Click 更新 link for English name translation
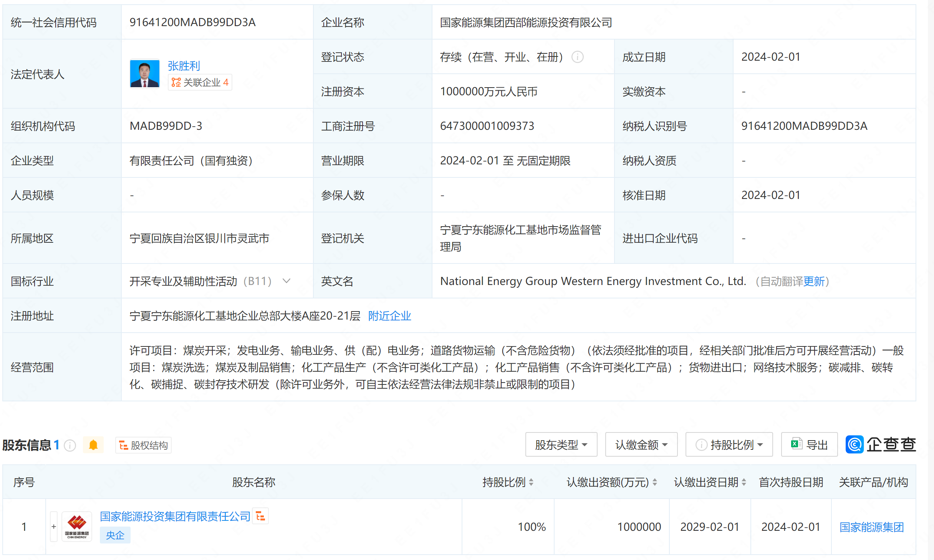Screen dimensions: 934x560 [814, 282]
